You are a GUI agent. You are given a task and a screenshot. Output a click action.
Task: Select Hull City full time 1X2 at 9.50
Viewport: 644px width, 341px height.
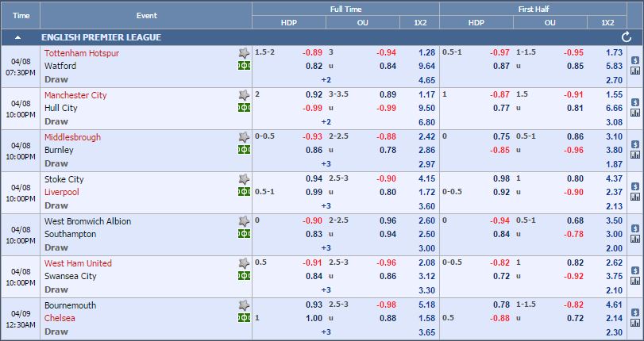click(426, 108)
